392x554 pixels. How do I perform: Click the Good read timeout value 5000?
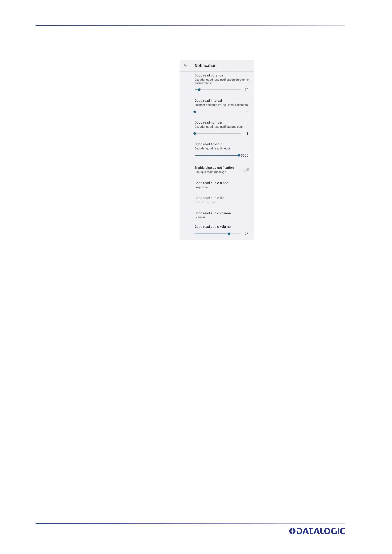point(245,155)
